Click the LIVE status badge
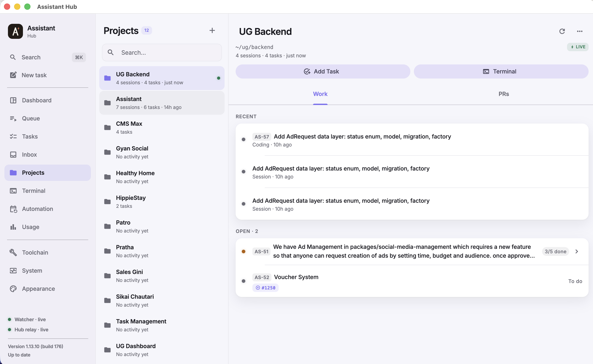593x364 pixels. pos(578,47)
